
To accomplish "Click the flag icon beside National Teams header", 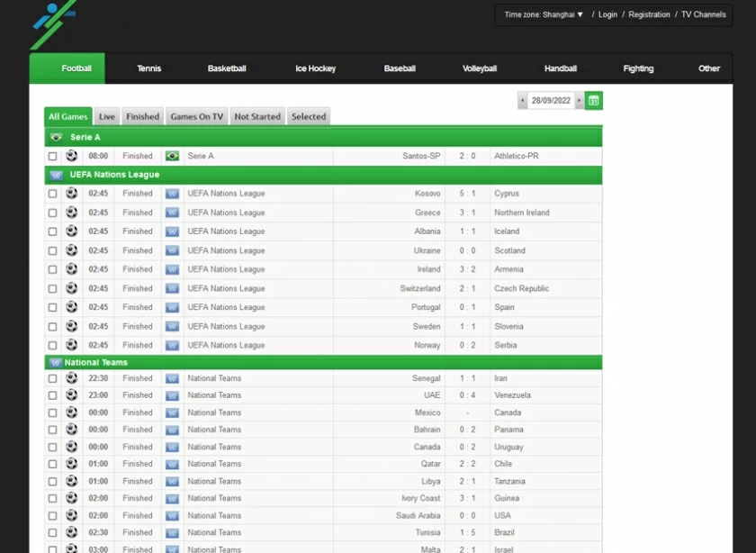I will click(x=54, y=362).
